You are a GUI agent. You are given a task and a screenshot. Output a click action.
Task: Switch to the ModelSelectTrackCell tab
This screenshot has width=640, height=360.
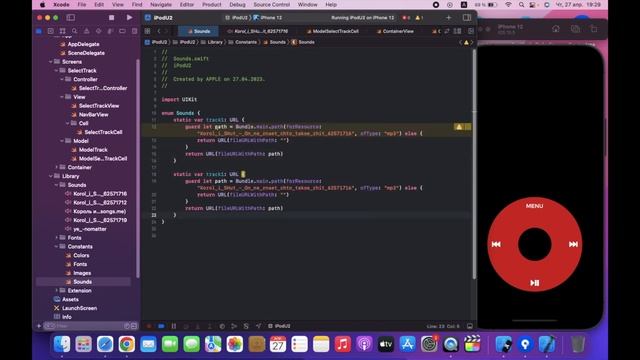[333, 31]
